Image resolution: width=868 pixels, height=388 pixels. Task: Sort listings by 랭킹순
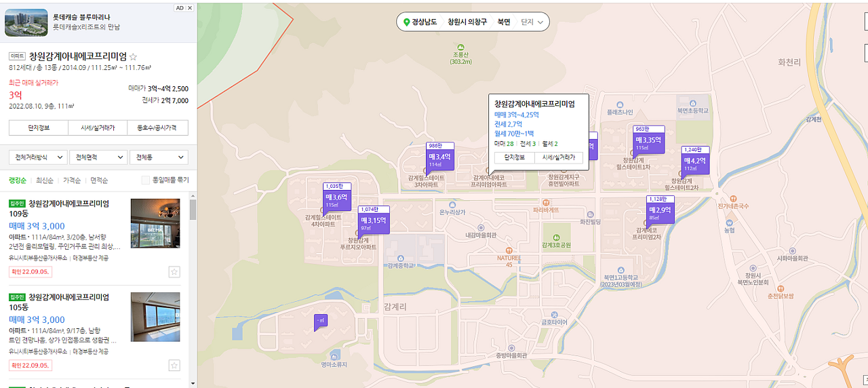[x=18, y=180]
